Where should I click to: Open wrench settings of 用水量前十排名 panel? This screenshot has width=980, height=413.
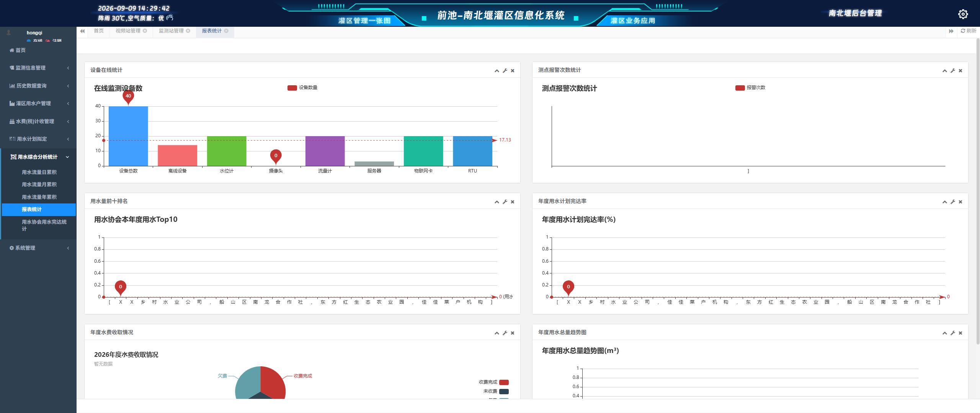click(505, 202)
